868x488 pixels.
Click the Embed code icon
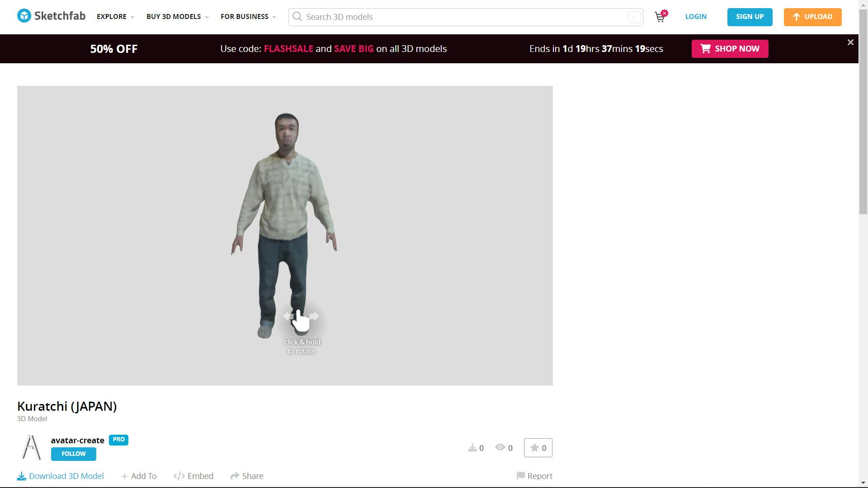[x=179, y=476]
